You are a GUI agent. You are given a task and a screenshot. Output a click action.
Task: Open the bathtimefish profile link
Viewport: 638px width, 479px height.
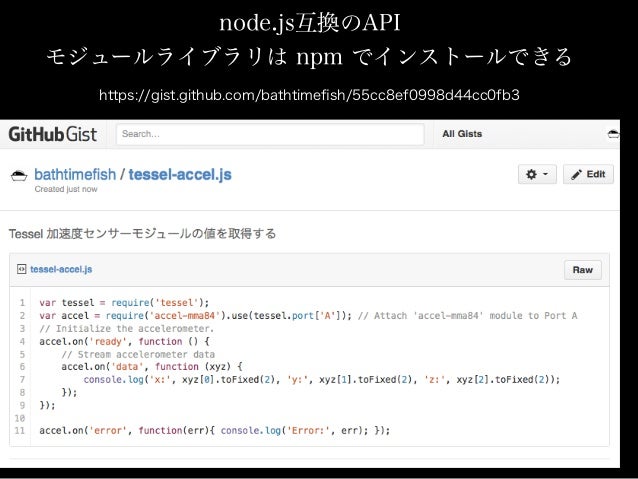pos(75,175)
